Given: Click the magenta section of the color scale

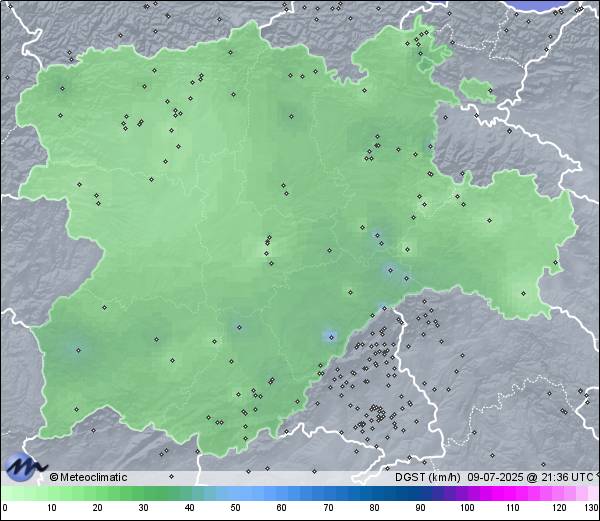Looking at the screenshot, I should tap(509, 493).
